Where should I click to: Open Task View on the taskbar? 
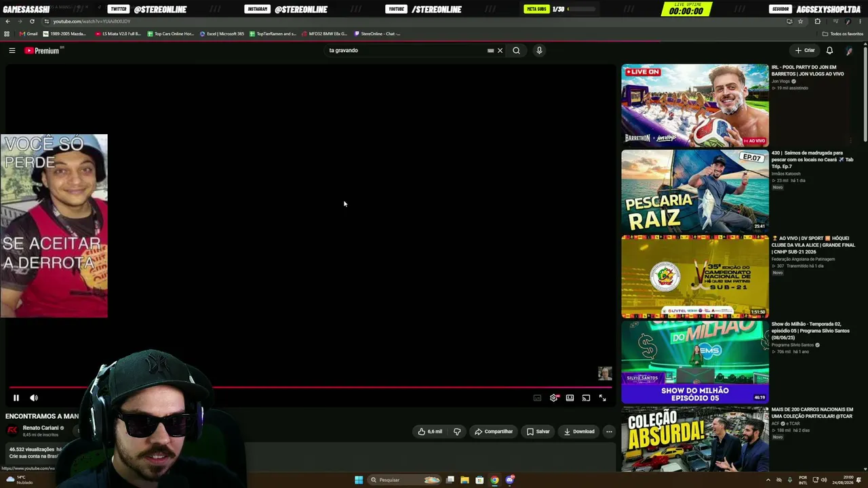[450, 480]
